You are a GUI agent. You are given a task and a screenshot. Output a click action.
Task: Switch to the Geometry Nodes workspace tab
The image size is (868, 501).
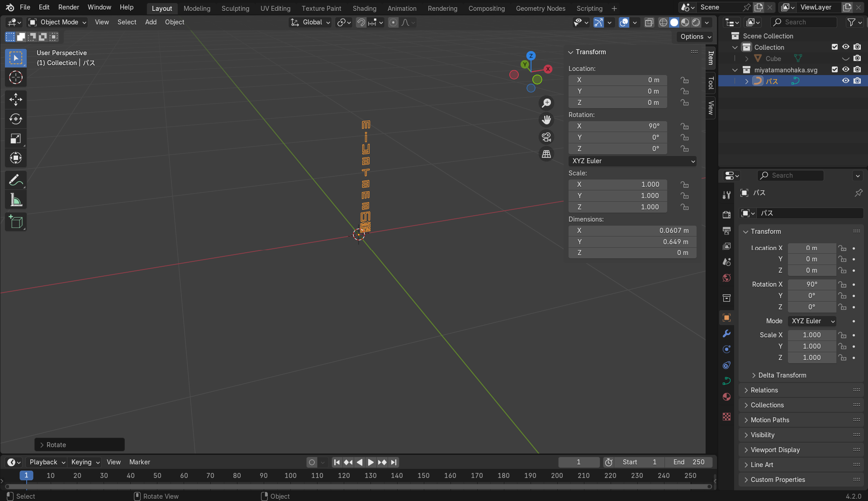[541, 8]
